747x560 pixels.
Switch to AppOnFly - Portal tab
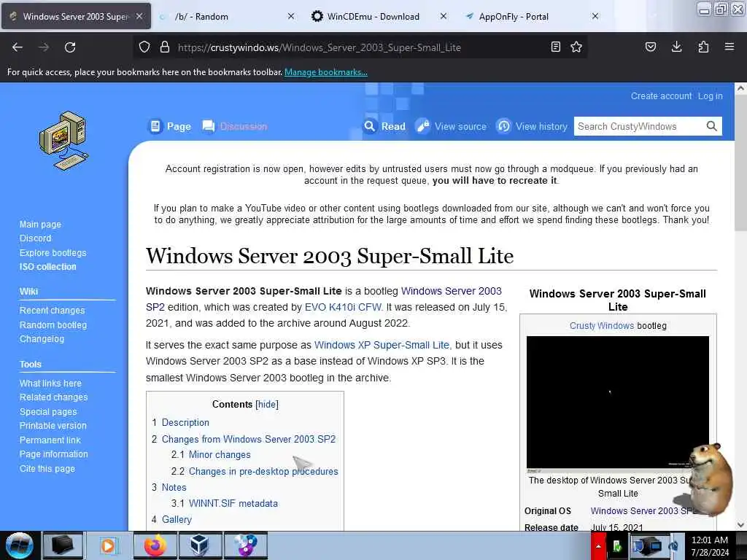530,17
